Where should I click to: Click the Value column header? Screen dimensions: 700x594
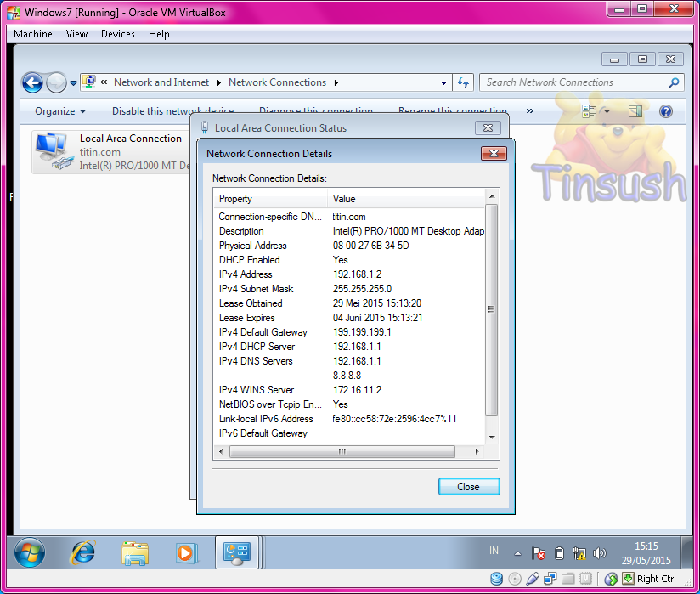coord(406,199)
